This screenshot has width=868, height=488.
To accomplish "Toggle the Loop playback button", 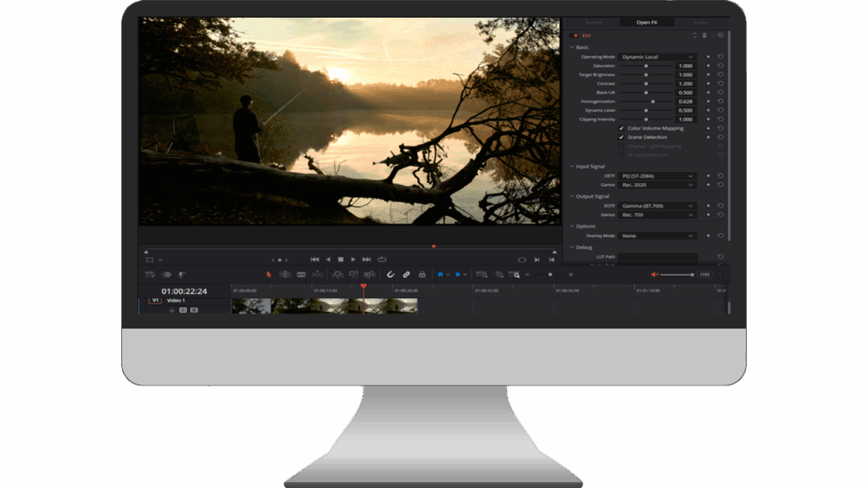I will coord(382,259).
